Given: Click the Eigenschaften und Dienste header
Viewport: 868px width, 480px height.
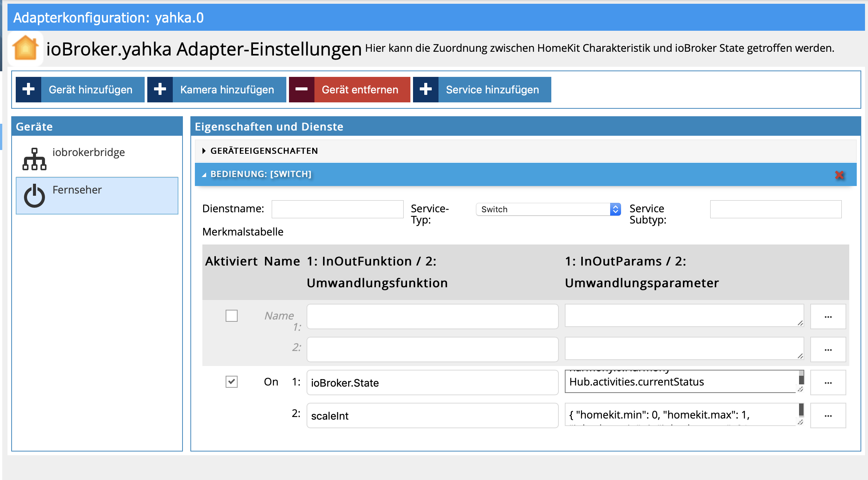Looking at the screenshot, I should click(525, 126).
